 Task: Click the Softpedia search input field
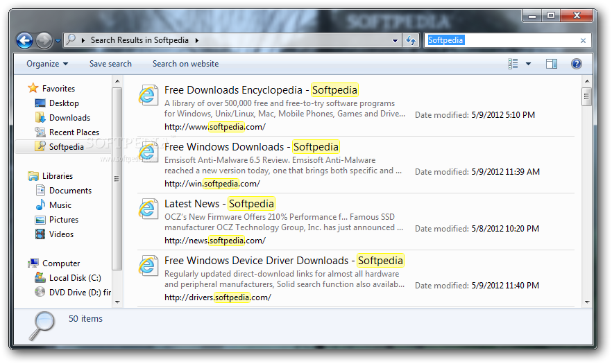click(507, 40)
